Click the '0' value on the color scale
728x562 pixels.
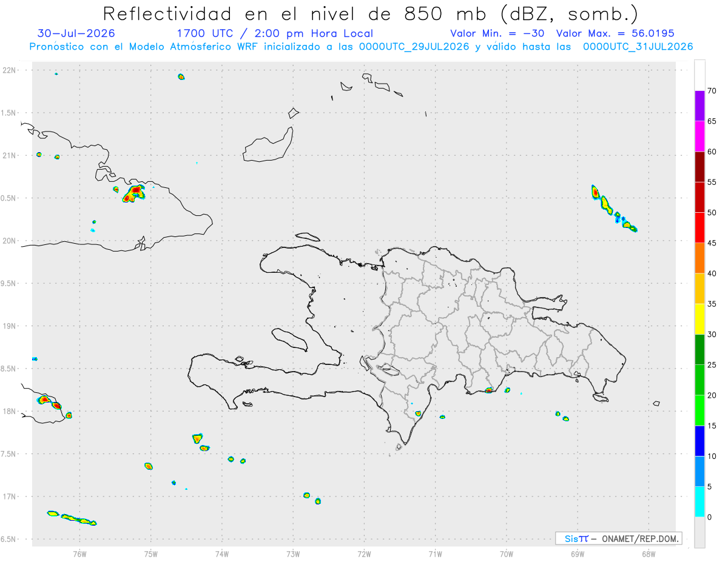coord(709,517)
